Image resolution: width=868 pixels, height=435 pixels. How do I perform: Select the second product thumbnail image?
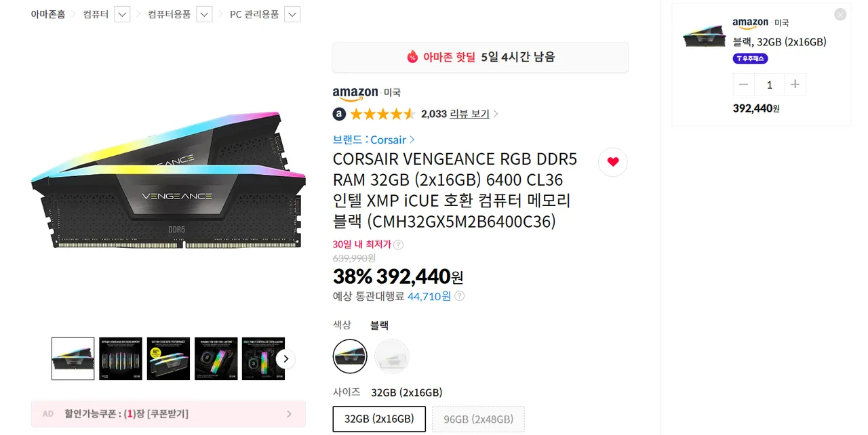click(x=121, y=358)
